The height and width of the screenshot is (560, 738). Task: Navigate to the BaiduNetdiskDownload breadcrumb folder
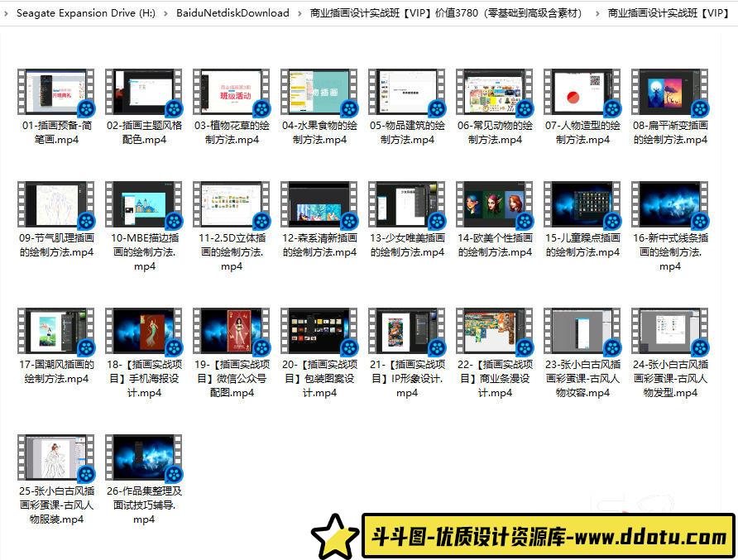(x=232, y=13)
